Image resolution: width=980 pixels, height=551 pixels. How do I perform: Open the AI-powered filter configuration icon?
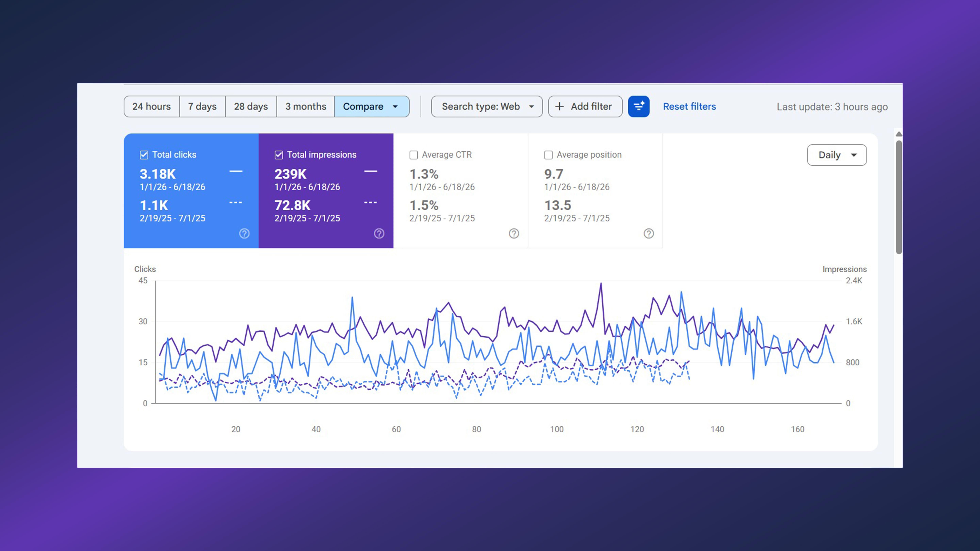(x=638, y=106)
